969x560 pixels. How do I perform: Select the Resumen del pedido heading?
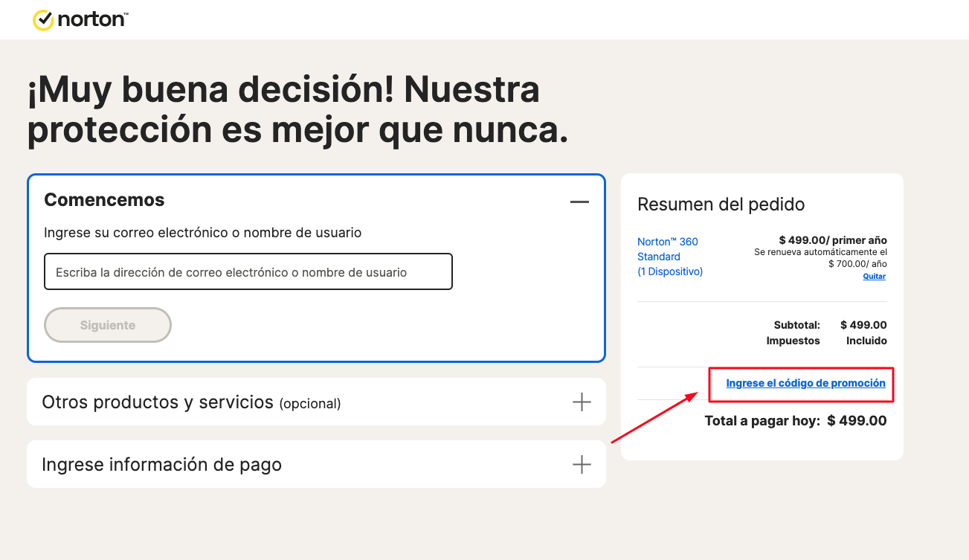point(721,204)
